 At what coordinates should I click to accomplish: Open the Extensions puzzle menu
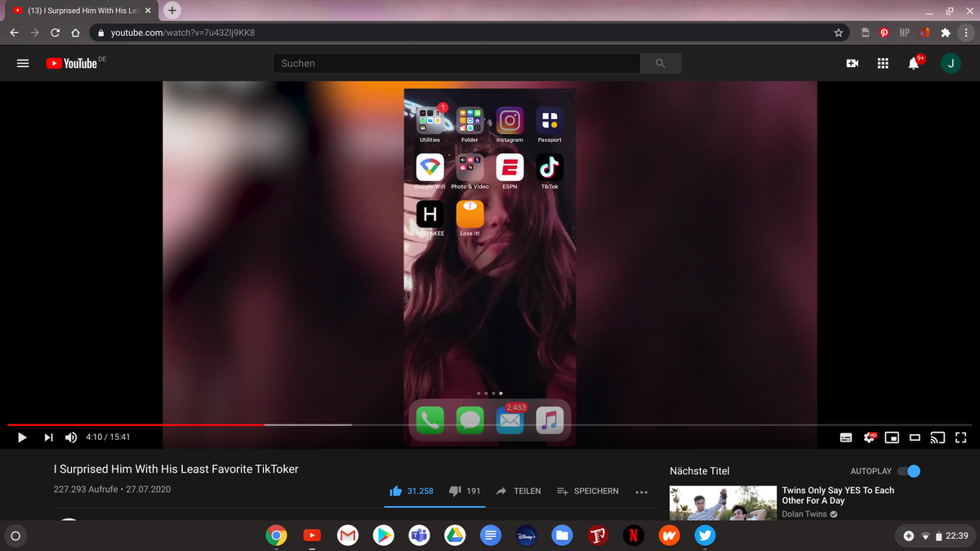point(946,33)
